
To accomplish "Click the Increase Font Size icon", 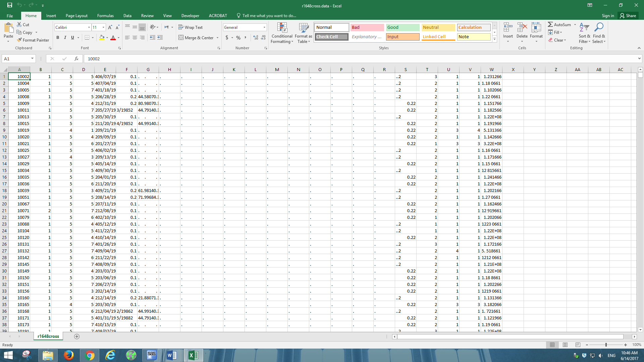I will point(110,27).
